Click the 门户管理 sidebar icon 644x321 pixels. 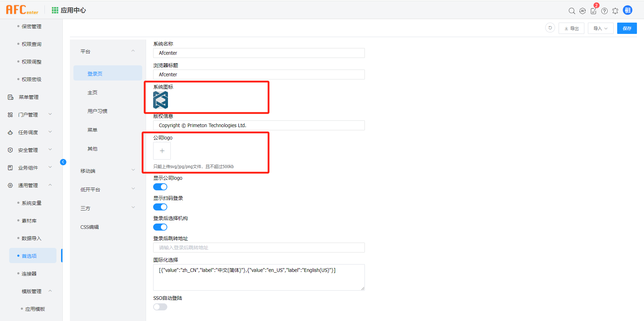pyautogui.click(x=10, y=115)
